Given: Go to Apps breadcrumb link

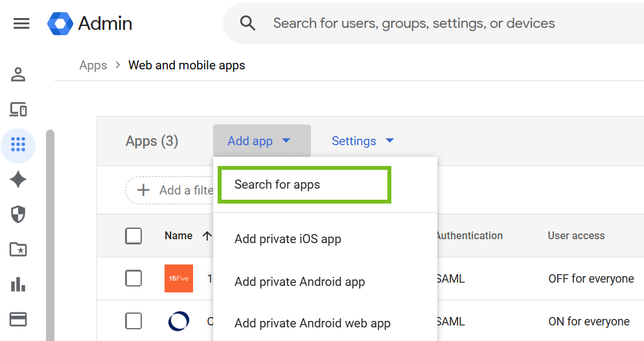Looking at the screenshot, I should click(93, 65).
